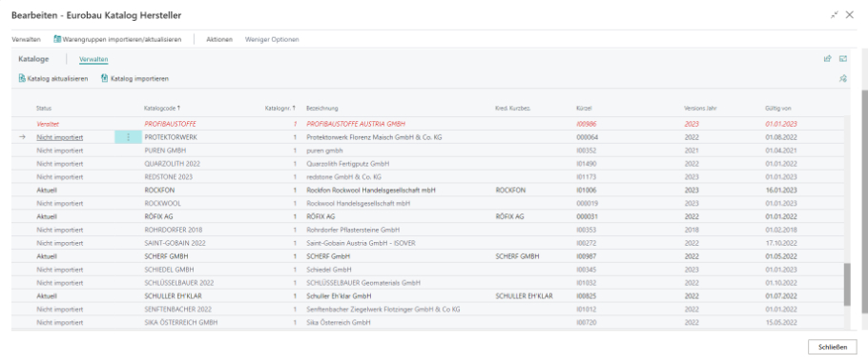Select ROHRDORFER 2018 catalog code

pyautogui.click(x=174, y=231)
